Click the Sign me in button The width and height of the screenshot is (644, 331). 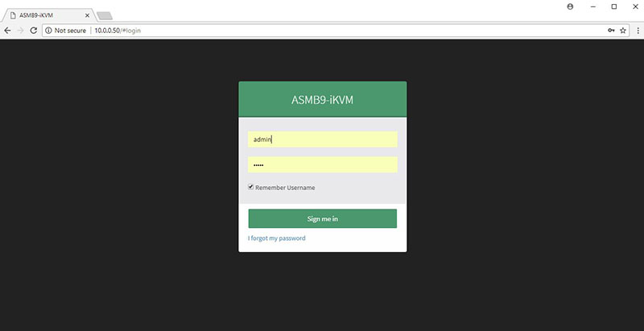[323, 219]
